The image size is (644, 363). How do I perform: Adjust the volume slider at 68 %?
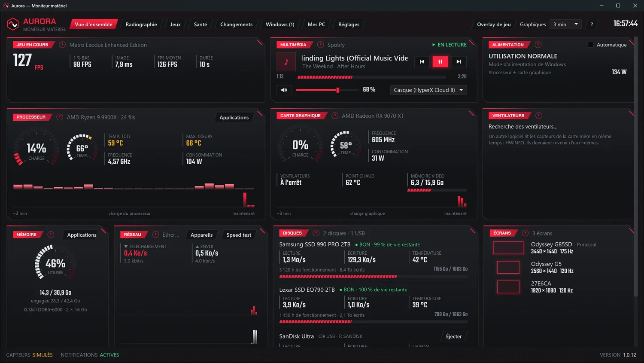point(327,90)
